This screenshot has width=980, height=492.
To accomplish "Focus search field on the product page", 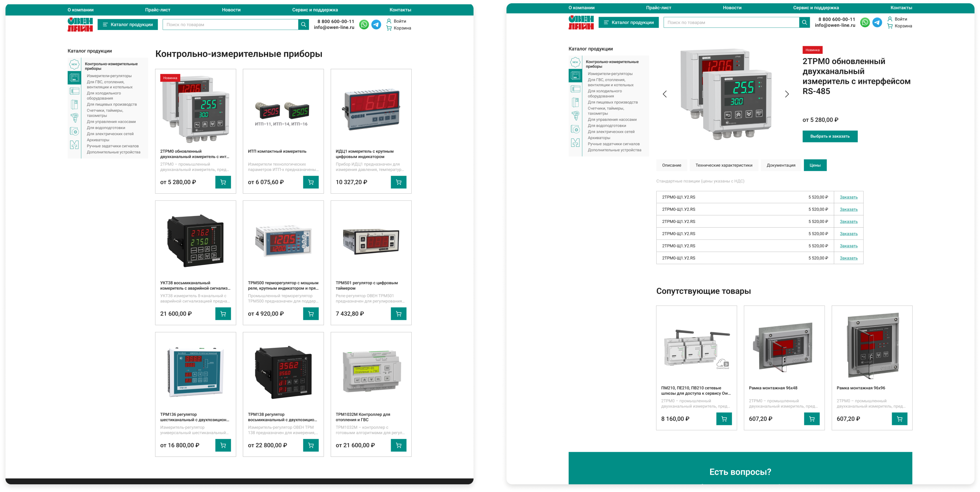I will click(x=732, y=22).
